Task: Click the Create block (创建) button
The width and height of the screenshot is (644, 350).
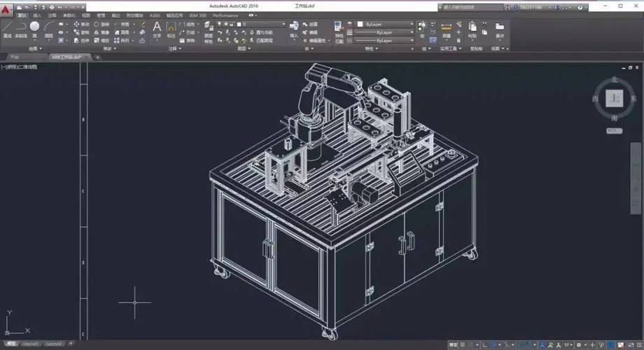Action: tap(311, 24)
